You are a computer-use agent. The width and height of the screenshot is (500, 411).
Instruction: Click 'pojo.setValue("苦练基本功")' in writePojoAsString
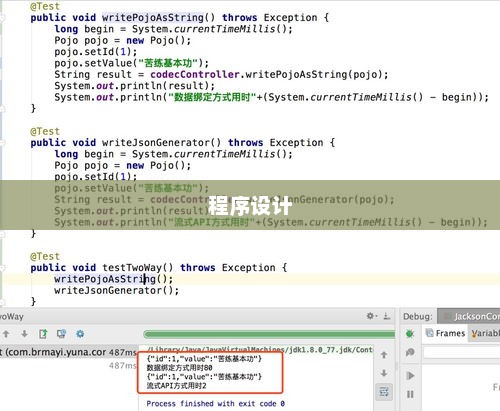[132, 63]
